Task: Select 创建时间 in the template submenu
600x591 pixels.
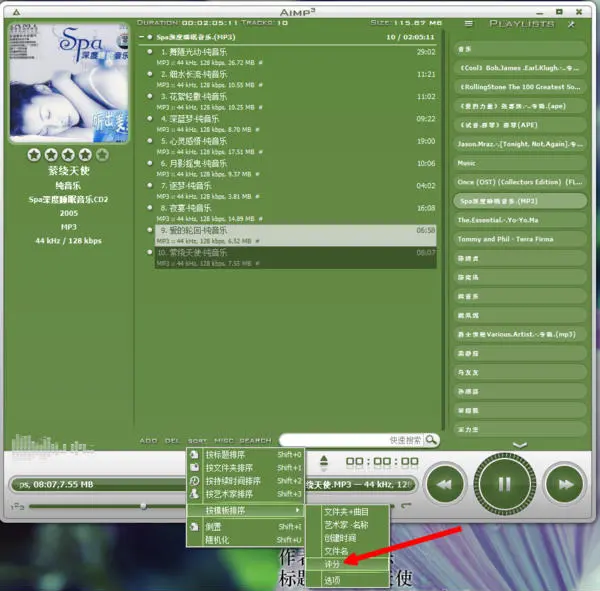Action: 347,538
